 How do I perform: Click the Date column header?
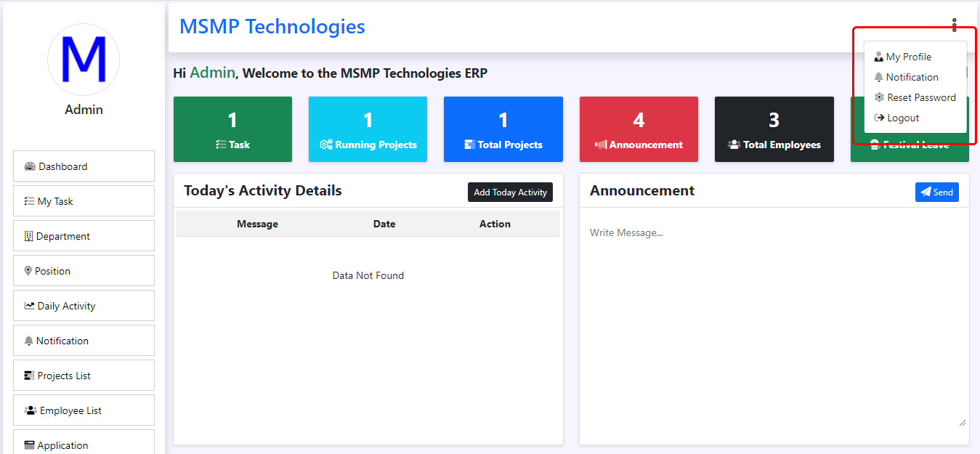(x=384, y=224)
